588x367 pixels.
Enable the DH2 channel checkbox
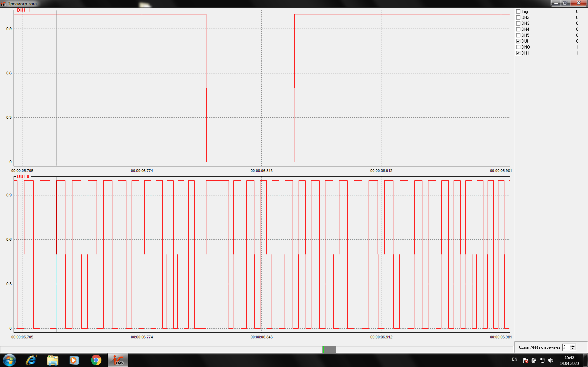pos(518,17)
